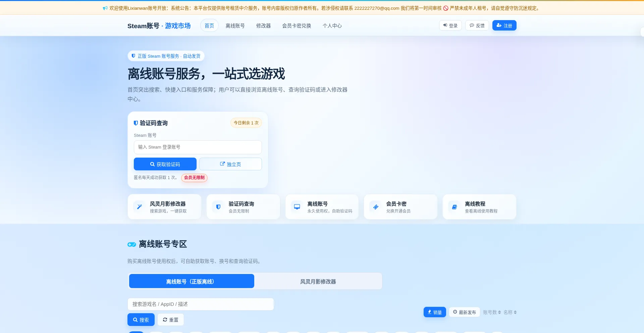Switch to the 风灵月影修改器 tab
The height and width of the screenshot is (333, 644).
pyautogui.click(x=318, y=281)
